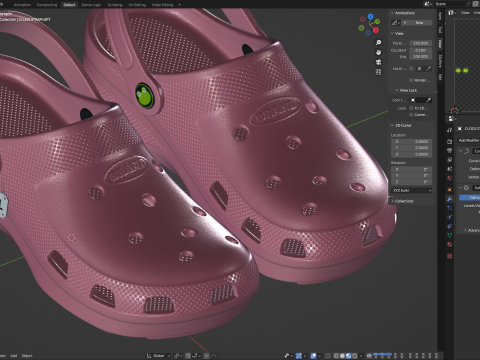480x360 pixels.
Task: Toggle proportional editing button
Action: point(207,356)
